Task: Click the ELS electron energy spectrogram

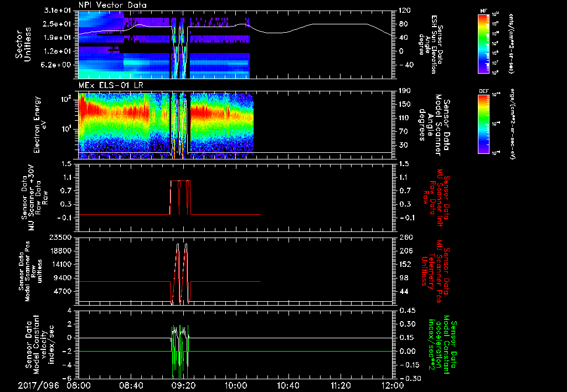Action: click(x=235, y=125)
